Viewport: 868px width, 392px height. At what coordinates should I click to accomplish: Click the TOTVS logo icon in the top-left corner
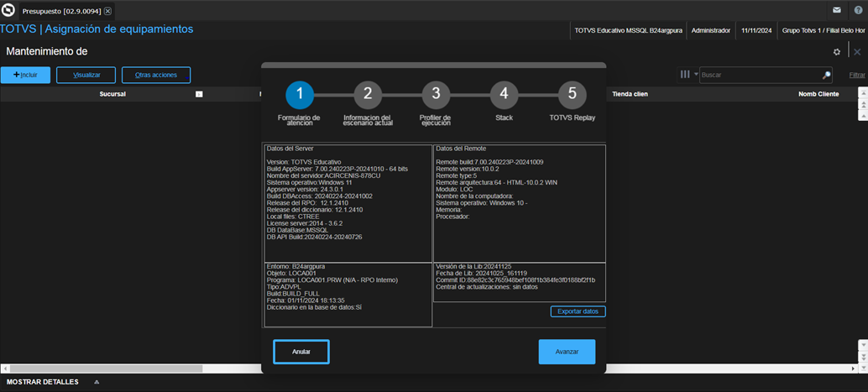coord(8,11)
